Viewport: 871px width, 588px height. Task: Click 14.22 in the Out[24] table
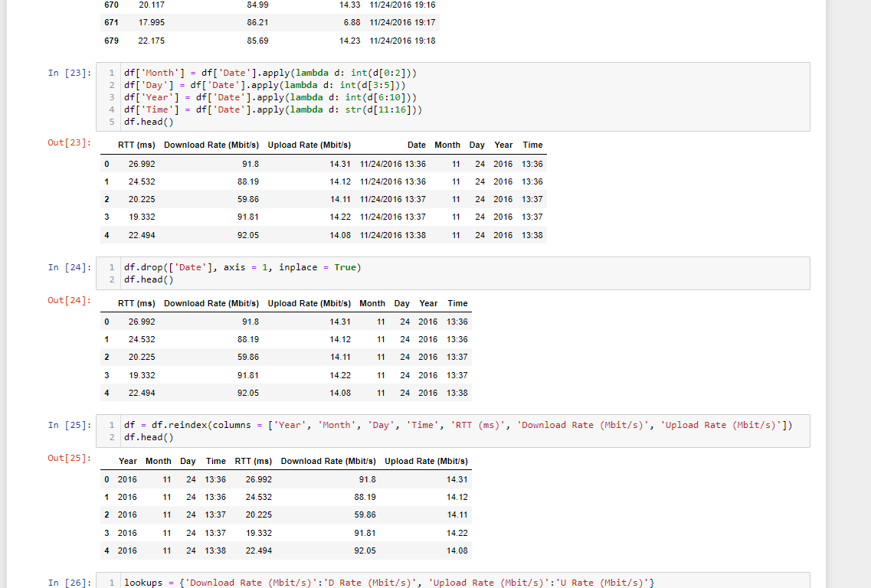coord(341,375)
